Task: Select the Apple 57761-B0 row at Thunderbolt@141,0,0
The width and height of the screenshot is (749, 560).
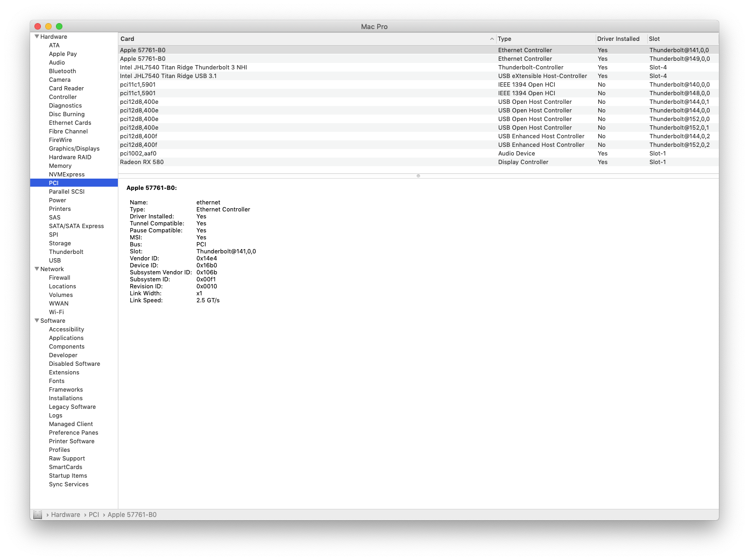Action: point(419,50)
